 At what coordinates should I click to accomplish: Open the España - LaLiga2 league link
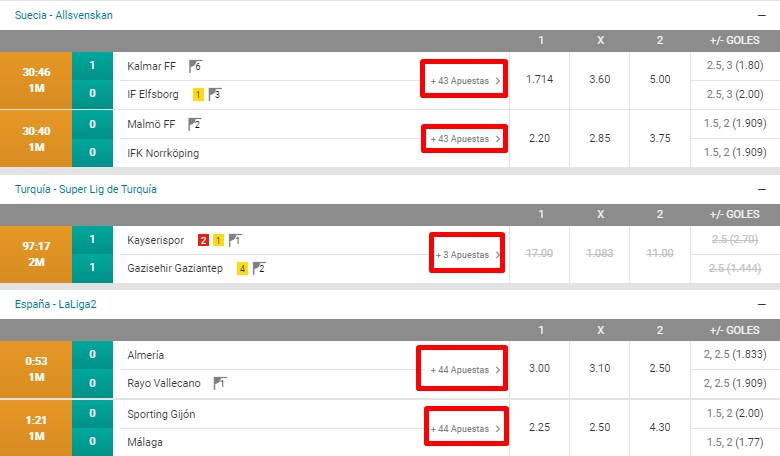(56, 304)
